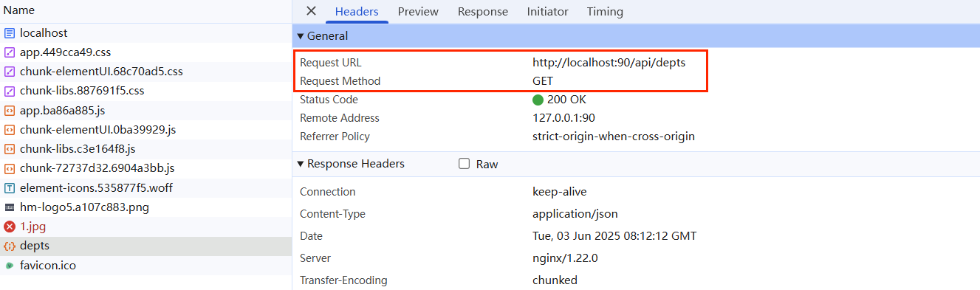Click the script icon for chunk-libs.c3e164f8.js
980x290 pixels.
tap(10, 150)
